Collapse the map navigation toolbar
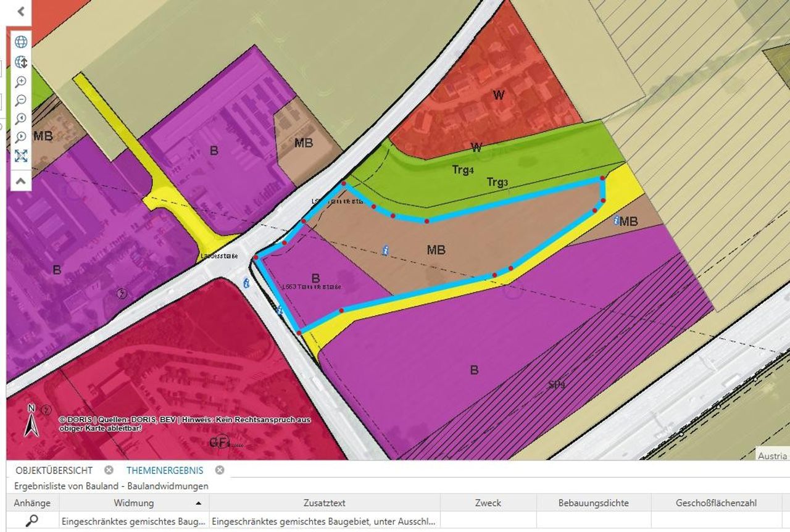Viewport: 790px width, 532px height. [x=21, y=181]
